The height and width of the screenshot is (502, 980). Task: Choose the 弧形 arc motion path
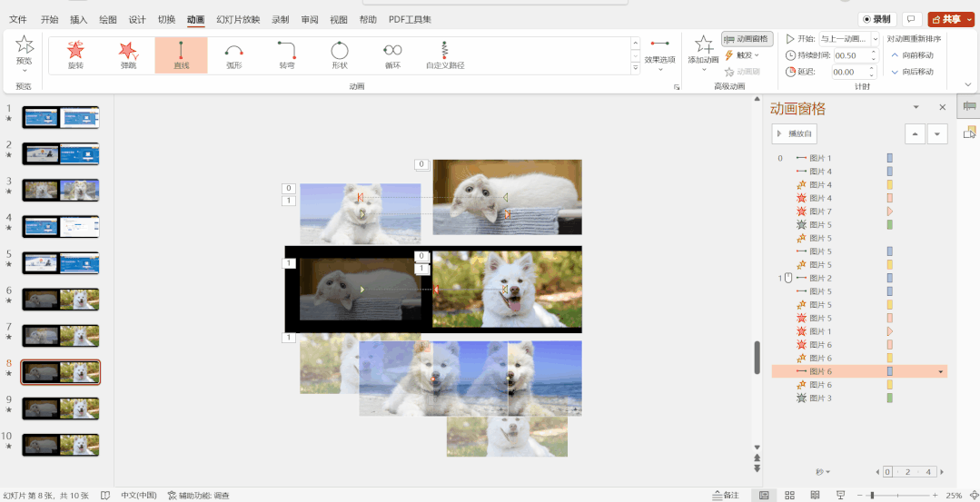(233, 55)
